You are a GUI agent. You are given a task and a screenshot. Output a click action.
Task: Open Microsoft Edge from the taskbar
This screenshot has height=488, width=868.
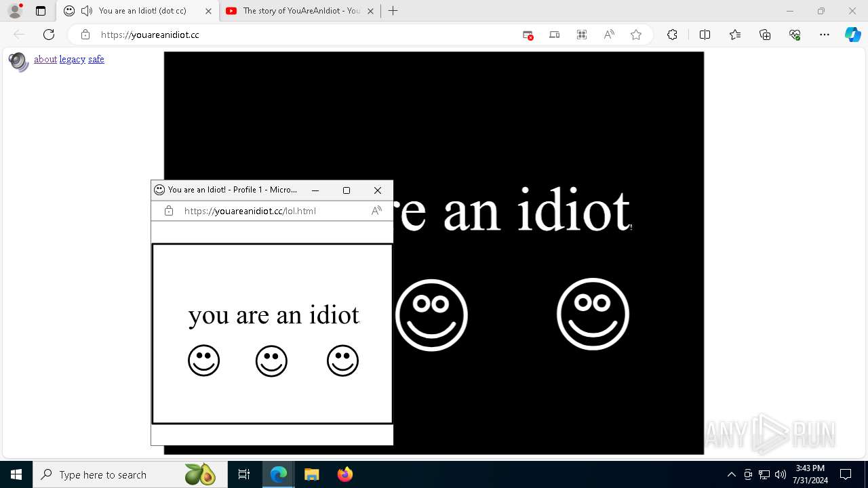(279, 474)
